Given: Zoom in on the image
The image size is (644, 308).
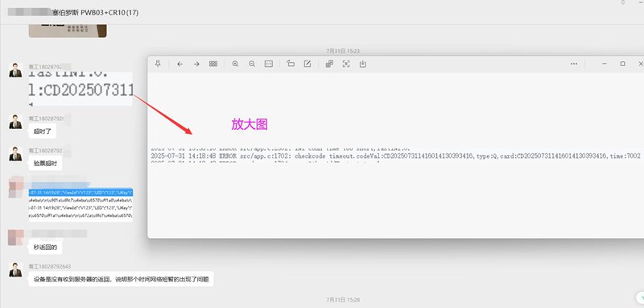Looking at the screenshot, I should 235,64.
